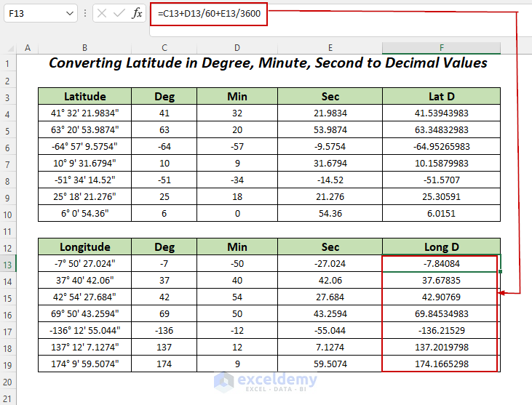Click the fill handle of cell F13
Viewport: 532px width, 405px height.
coord(500,271)
